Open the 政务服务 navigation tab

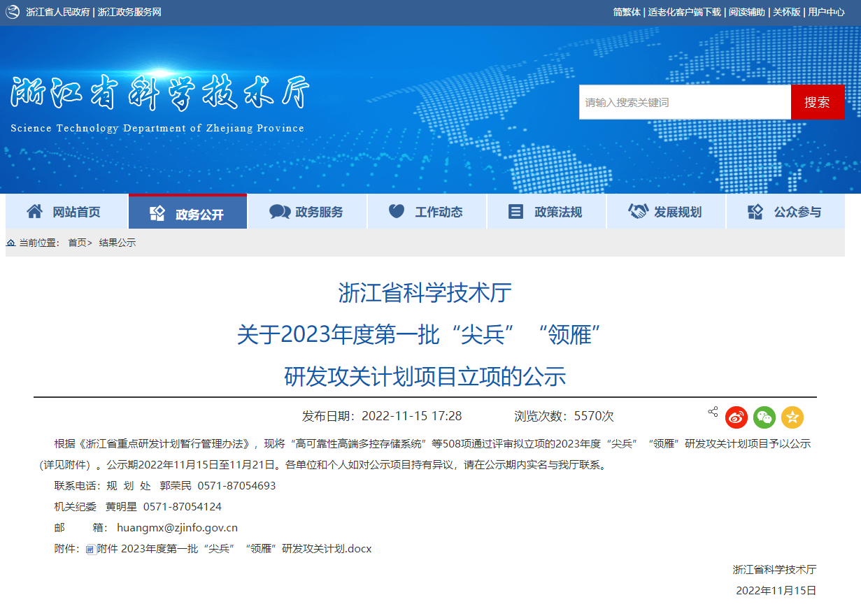(307, 212)
